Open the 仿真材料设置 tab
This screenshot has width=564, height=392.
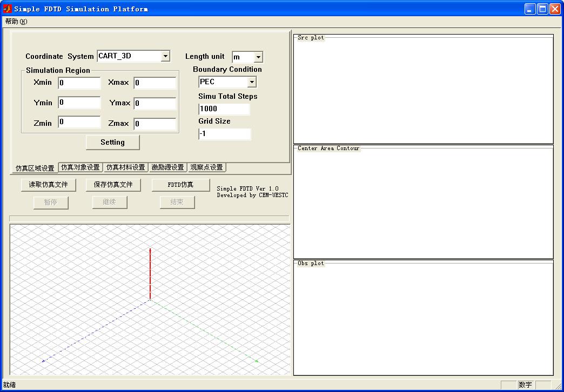(x=126, y=167)
